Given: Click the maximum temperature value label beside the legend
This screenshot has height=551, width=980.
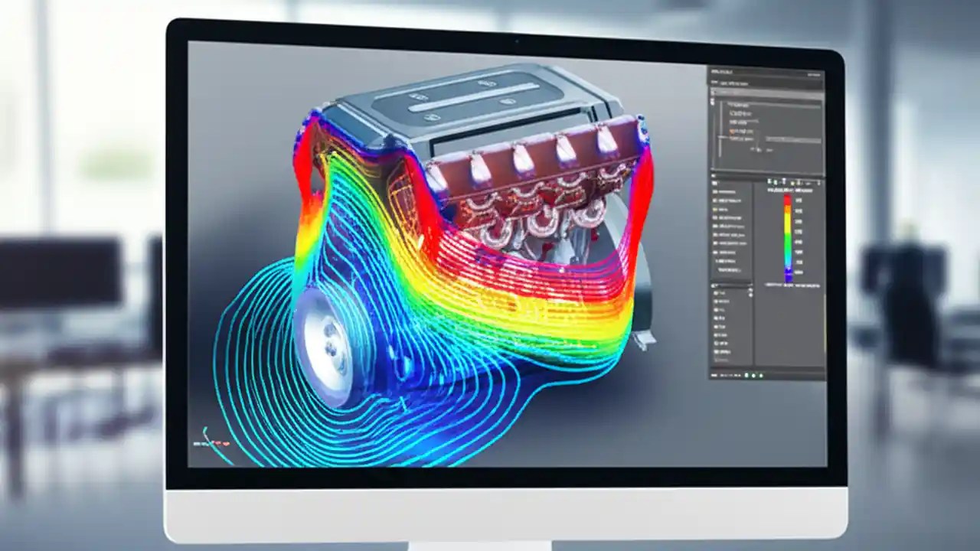Looking at the screenshot, I should click(x=799, y=201).
